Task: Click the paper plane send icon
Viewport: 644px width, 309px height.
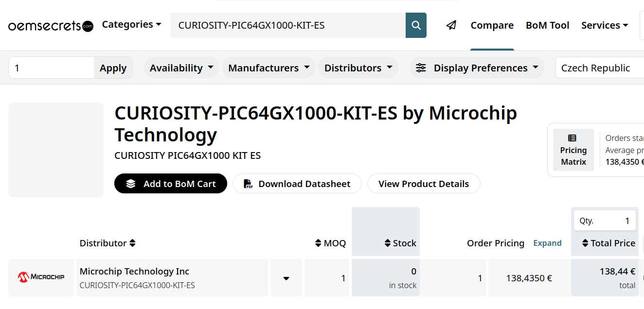Action: 451,25
